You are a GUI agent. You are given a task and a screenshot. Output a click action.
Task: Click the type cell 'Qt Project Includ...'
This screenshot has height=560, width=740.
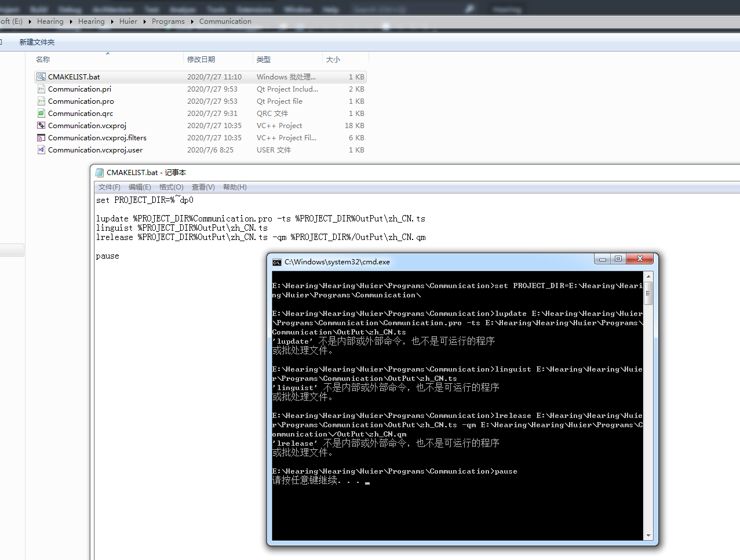coord(287,89)
